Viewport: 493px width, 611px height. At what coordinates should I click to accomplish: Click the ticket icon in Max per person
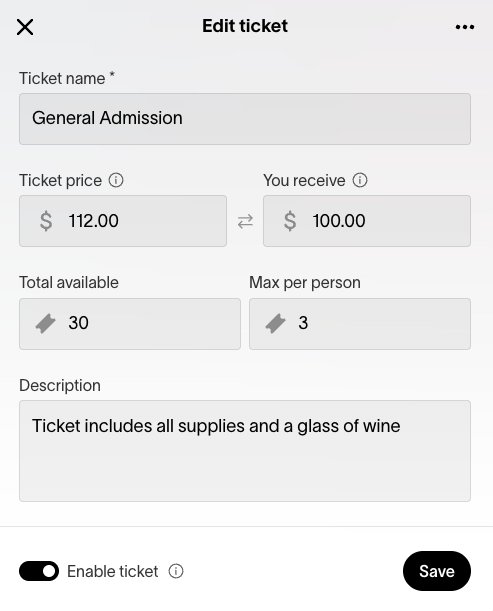pos(276,323)
